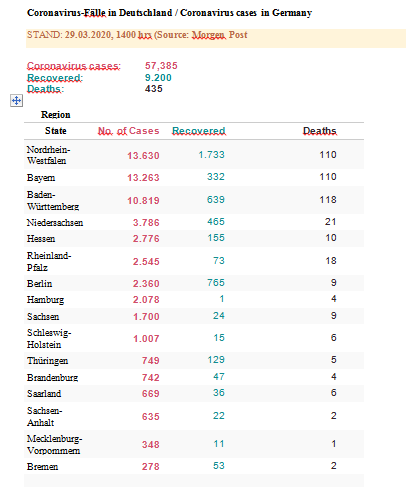Click Bayern's case count 13.263
Viewport: 413px width, 487px height.
click(143, 178)
